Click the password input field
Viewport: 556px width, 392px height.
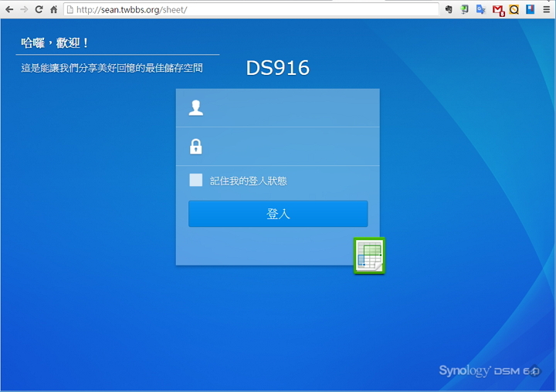point(278,147)
